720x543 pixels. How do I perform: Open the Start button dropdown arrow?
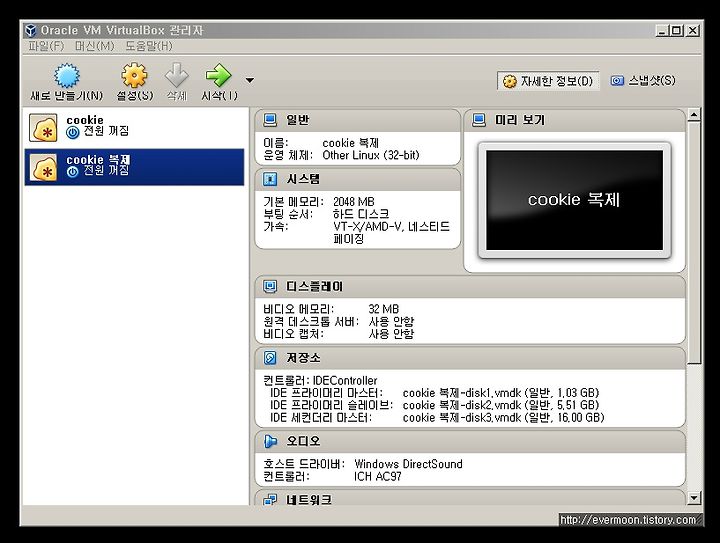pos(249,80)
